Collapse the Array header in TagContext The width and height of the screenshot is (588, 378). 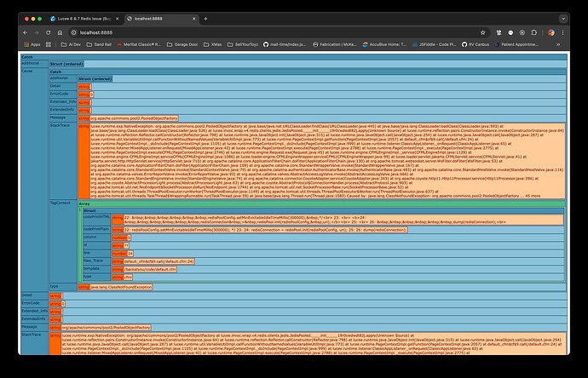click(321, 203)
